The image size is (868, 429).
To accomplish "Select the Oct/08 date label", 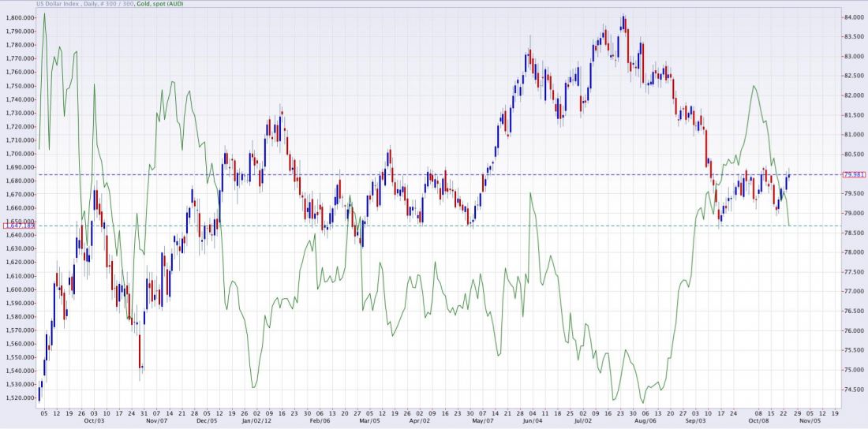I will pyautogui.click(x=758, y=420).
